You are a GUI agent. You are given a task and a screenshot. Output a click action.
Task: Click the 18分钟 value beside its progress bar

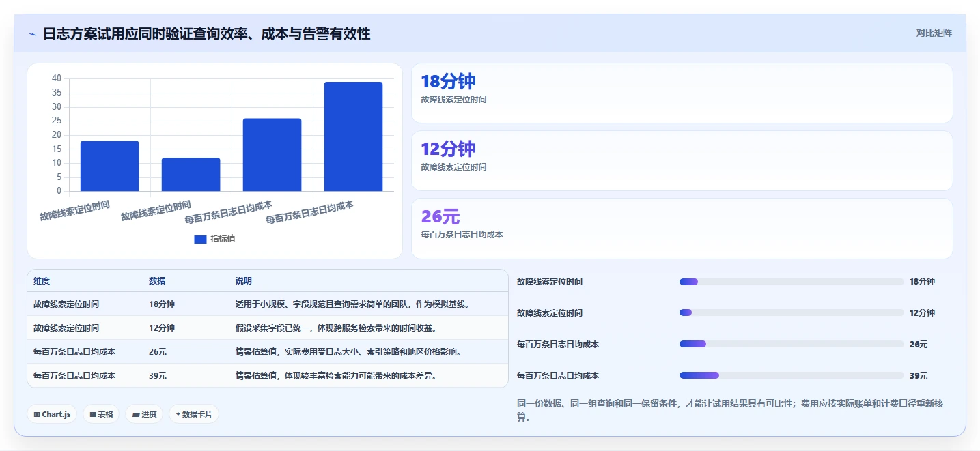[x=922, y=282]
